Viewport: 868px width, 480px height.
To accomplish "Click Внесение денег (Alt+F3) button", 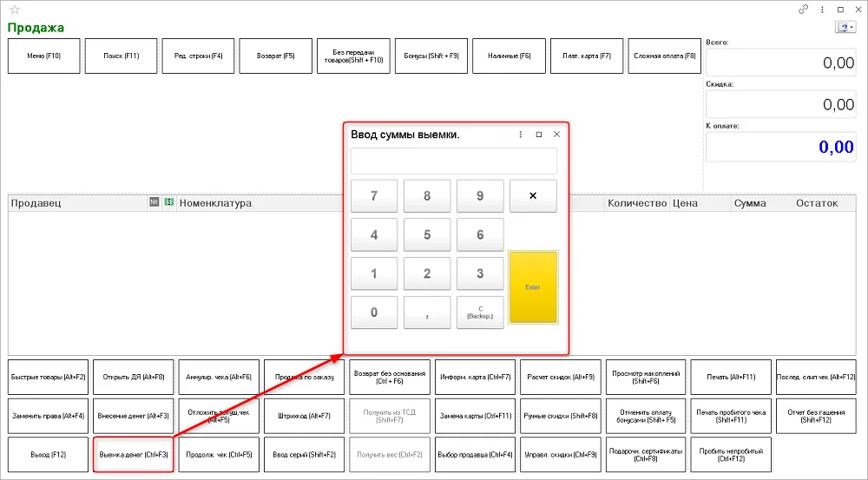I will pyautogui.click(x=134, y=416).
